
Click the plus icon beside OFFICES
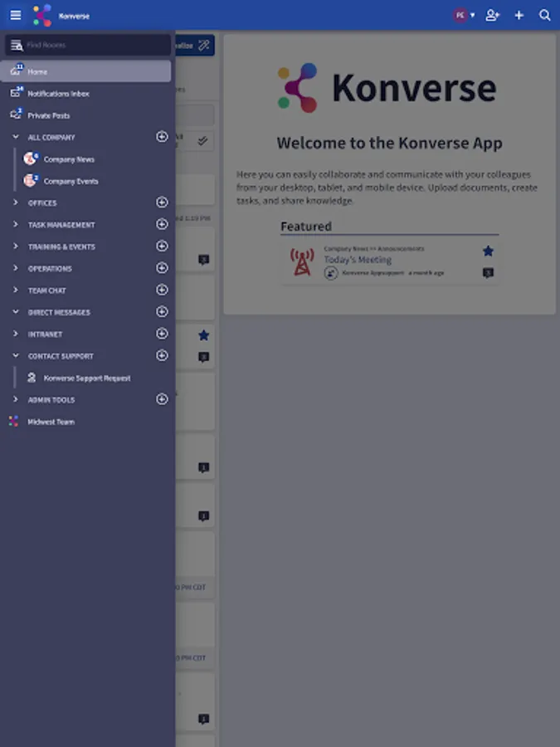pos(162,202)
